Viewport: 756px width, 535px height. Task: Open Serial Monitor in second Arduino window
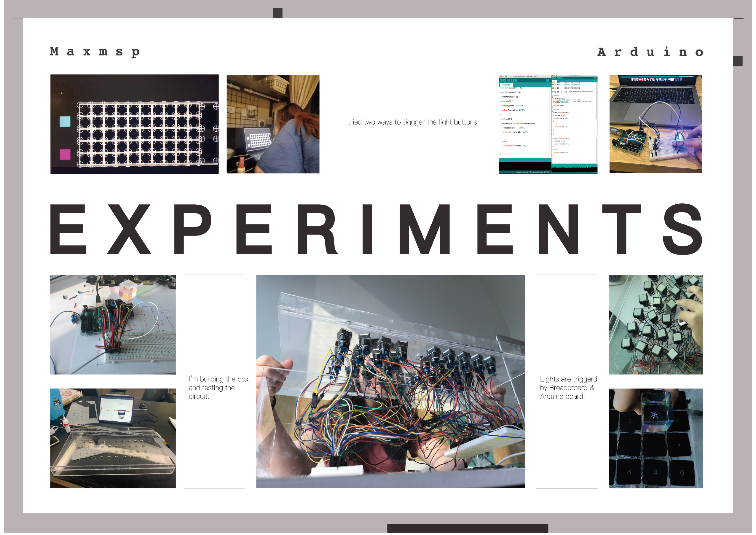(595, 78)
